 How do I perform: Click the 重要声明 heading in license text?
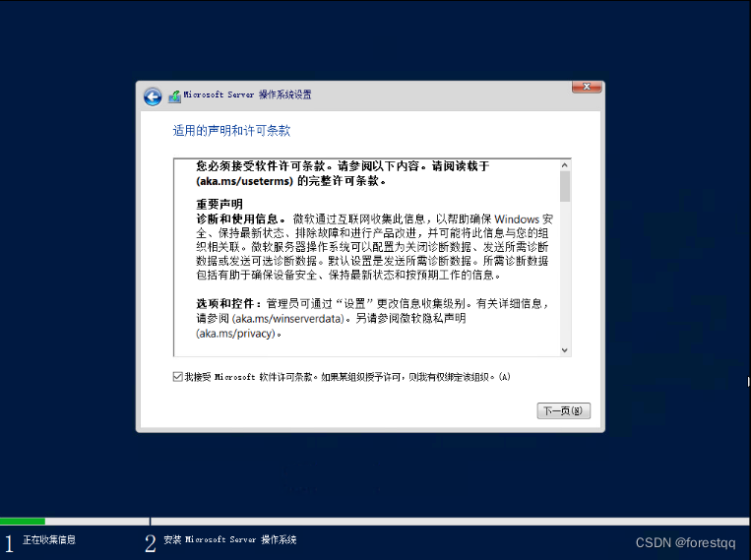coord(219,204)
